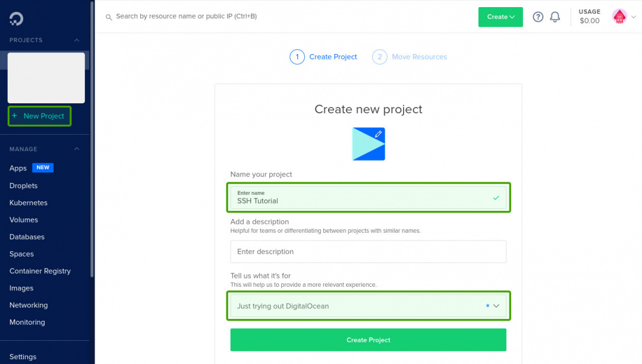Click the PROJECTS section heading

click(26, 40)
